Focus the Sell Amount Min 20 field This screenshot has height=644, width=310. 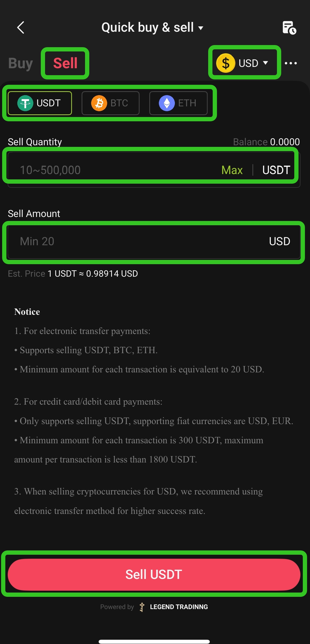[154, 241]
